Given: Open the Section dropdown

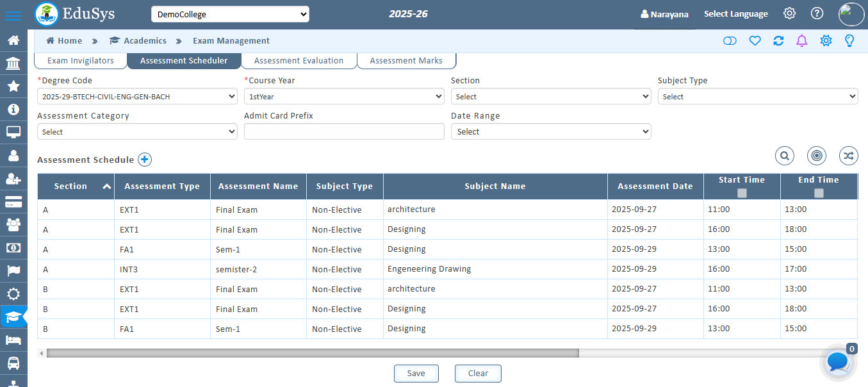Looking at the screenshot, I should pyautogui.click(x=551, y=96).
